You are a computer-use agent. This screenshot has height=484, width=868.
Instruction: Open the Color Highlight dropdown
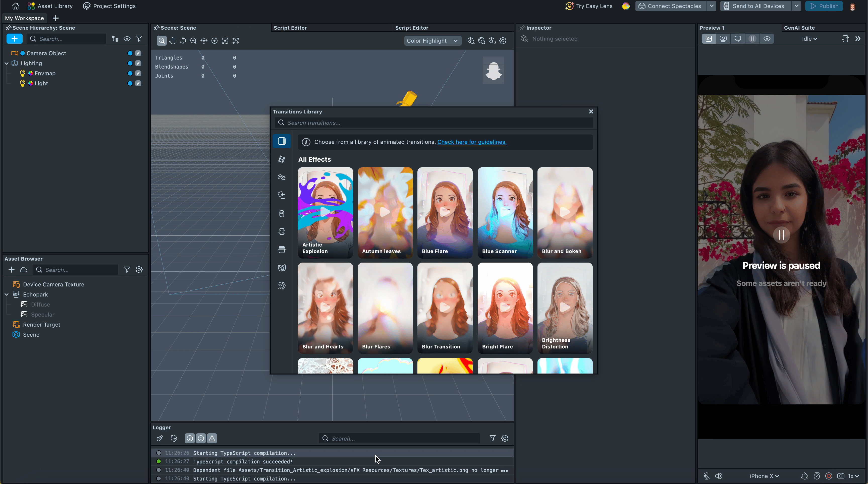[x=432, y=41]
